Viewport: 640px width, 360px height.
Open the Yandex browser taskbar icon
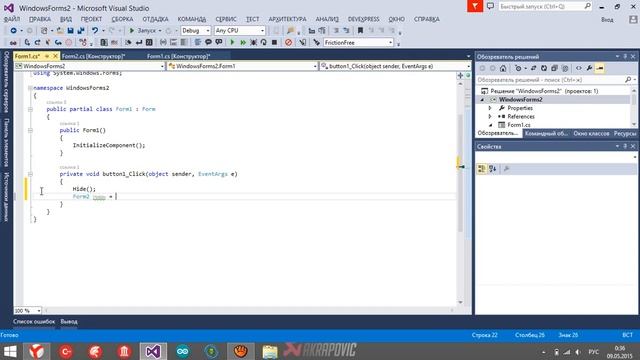[37, 351]
